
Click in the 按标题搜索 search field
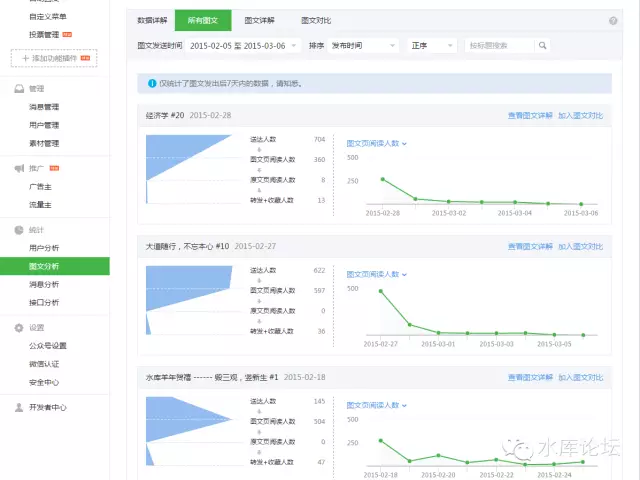[x=500, y=46]
